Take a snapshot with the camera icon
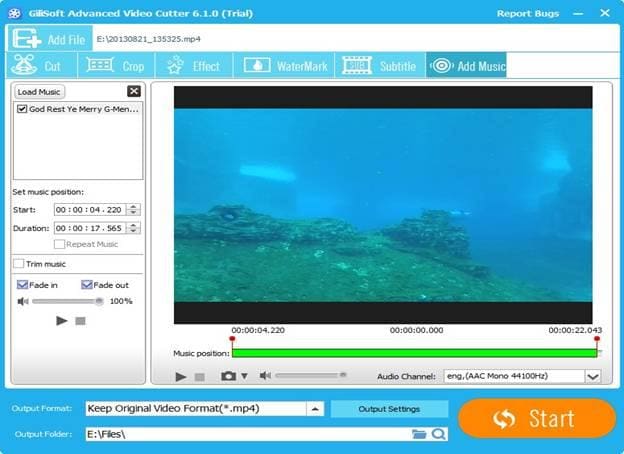 click(228, 376)
